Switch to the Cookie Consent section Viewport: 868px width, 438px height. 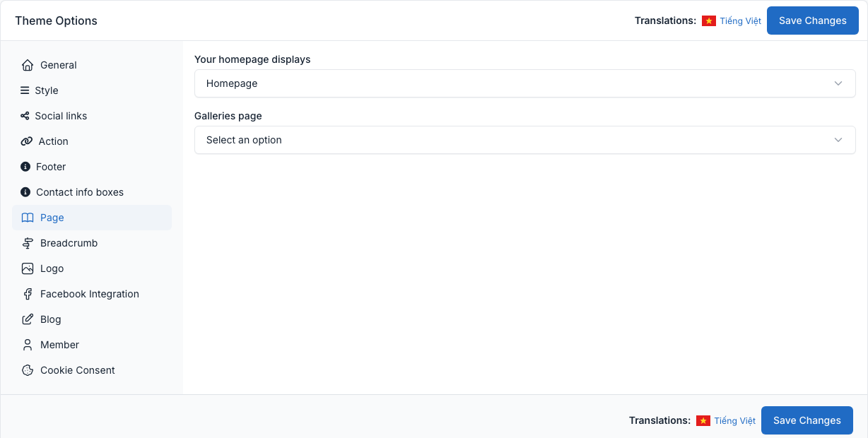point(92,370)
